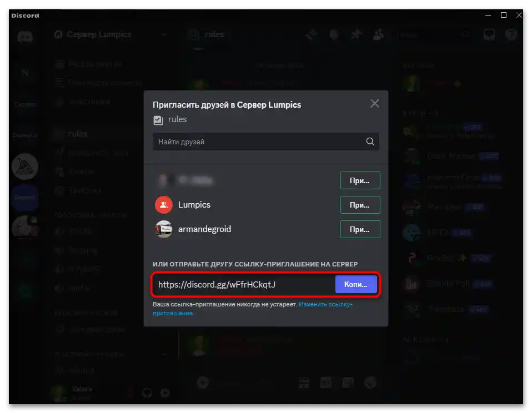Image resolution: width=532 pixels, height=413 pixels.
Task: Select the sailboat server icon
Action: (25, 166)
